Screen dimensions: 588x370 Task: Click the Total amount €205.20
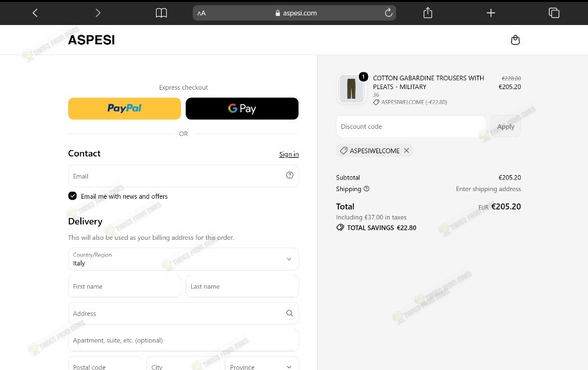[x=506, y=206]
